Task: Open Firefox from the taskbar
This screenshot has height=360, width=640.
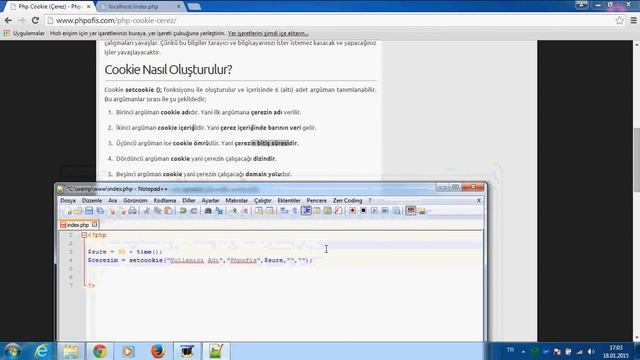Action: pos(158,351)
